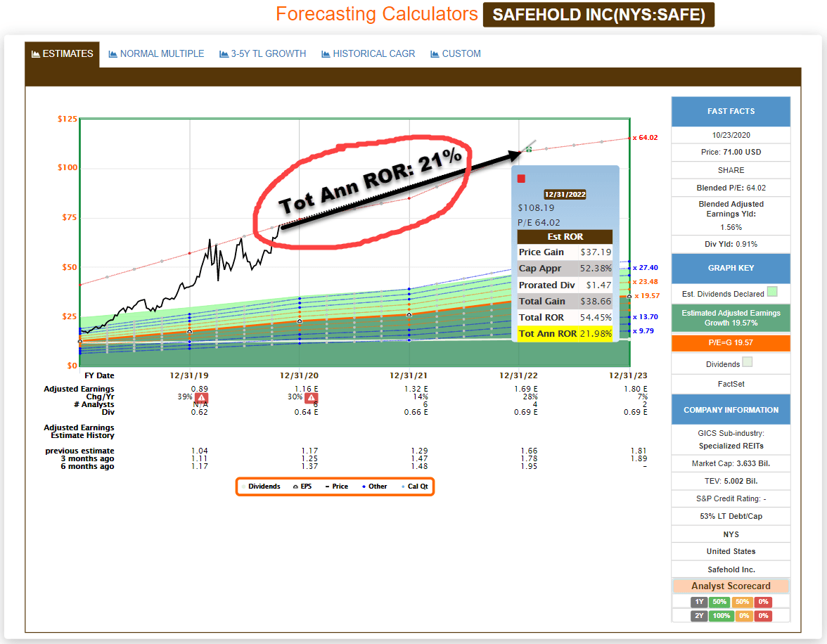Click the chart icon beside 3-5Y TL Growth
This screenshot has width=827, height=644.
(x=224, y=54)
